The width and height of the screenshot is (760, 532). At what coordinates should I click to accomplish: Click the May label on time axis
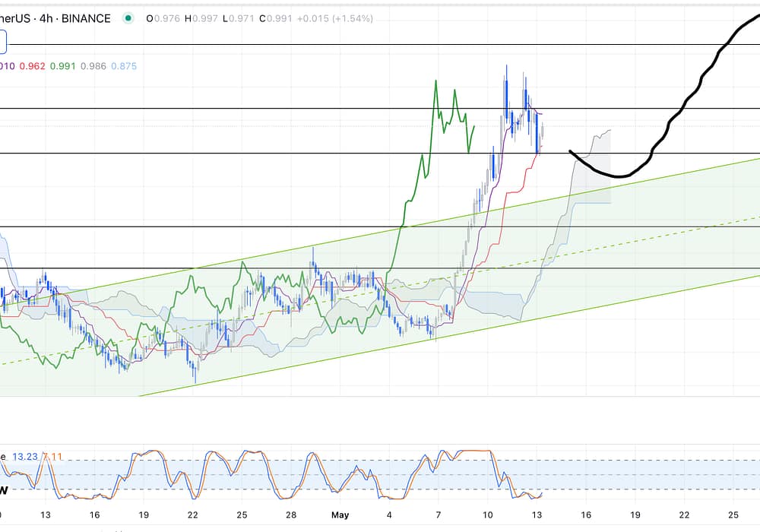pyautogui.click(x=340, y=515)
